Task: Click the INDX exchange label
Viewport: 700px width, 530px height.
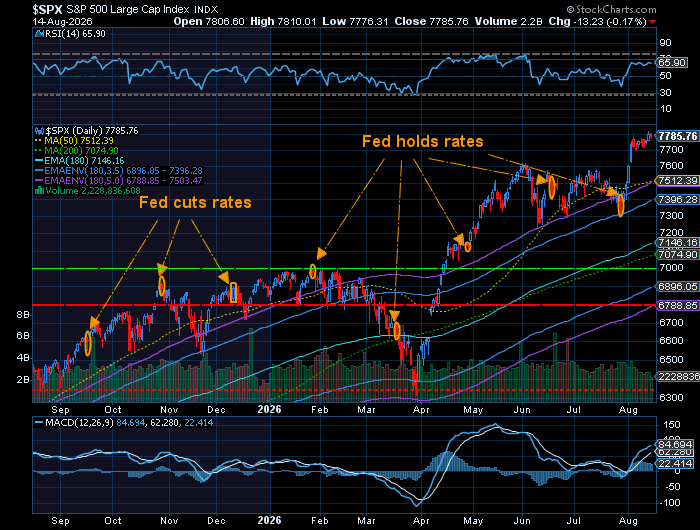Action: pyautogui.click(x=206, y=9)
